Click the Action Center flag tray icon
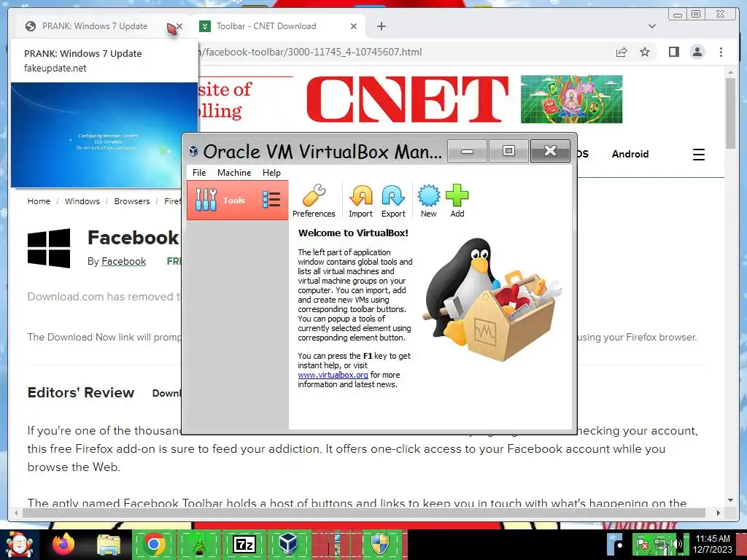This screenshot has width=747, height=560. [642, 544]
